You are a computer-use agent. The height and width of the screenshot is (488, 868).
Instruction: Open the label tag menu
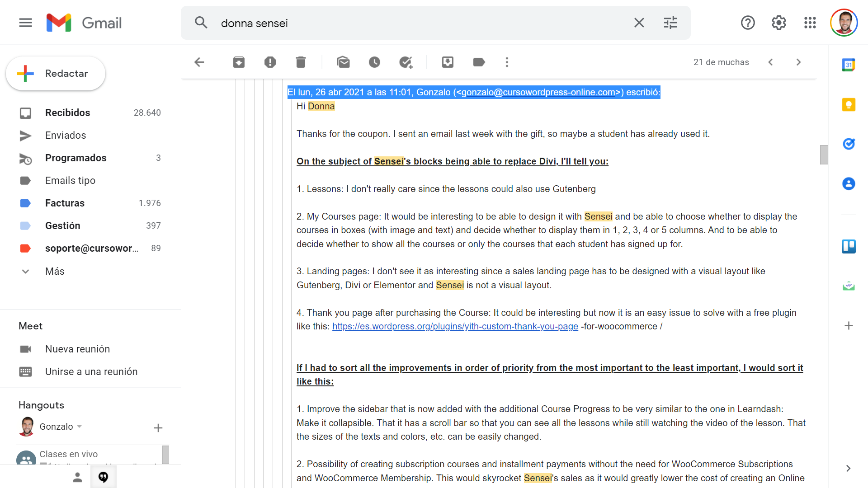pyautogui.click(x=479, y=62)
